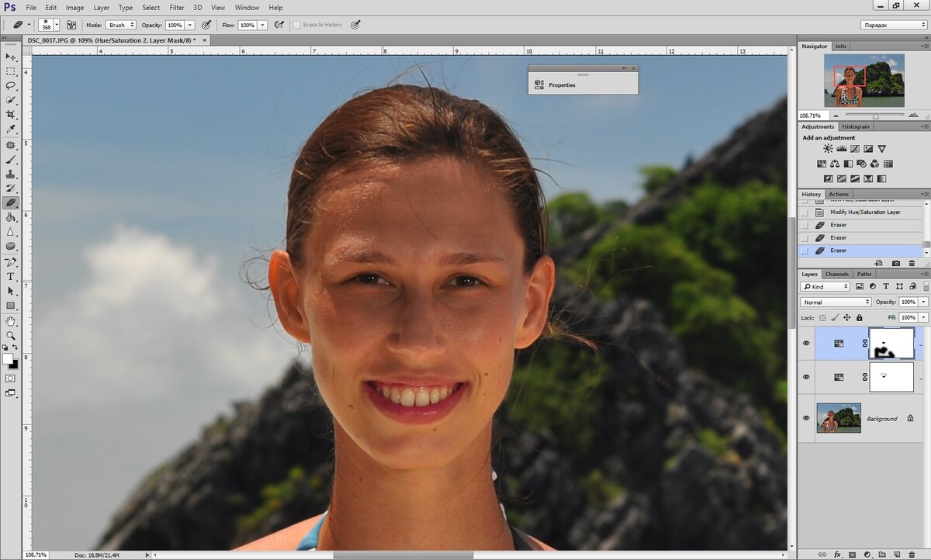Select the Rectangular Marquee tool
This screenshot has height=560, width=931.
pyautogui.click(x=11, y=71)
